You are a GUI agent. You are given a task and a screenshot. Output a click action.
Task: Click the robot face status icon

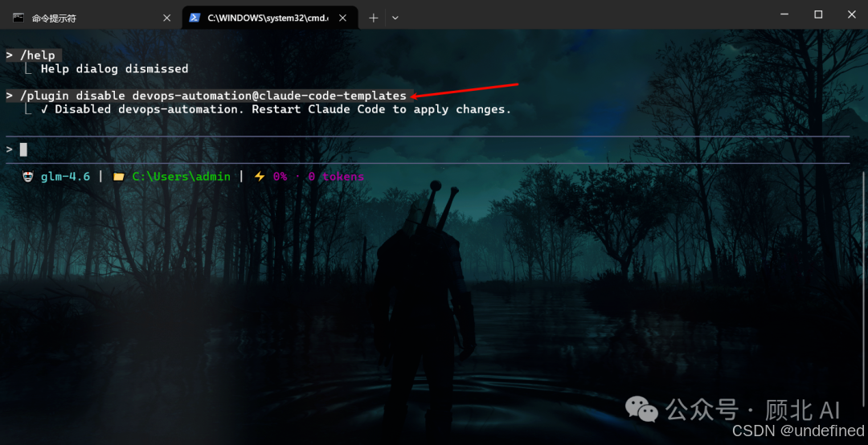pos(27,177)
